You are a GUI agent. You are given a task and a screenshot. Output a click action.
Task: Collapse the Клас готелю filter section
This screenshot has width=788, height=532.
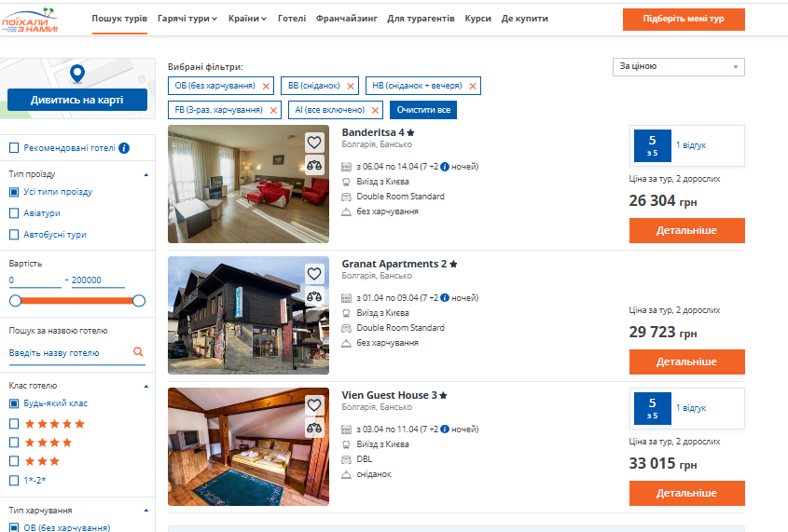[145, 386]
